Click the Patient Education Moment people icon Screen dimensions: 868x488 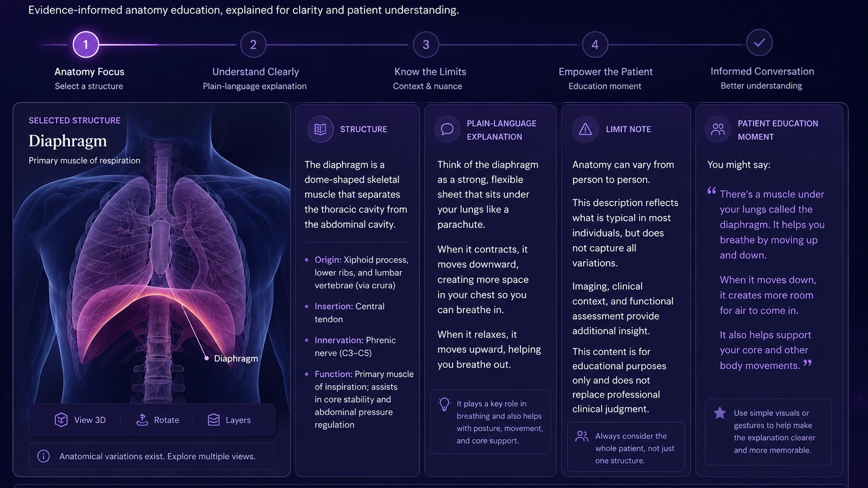click(718, 129)
